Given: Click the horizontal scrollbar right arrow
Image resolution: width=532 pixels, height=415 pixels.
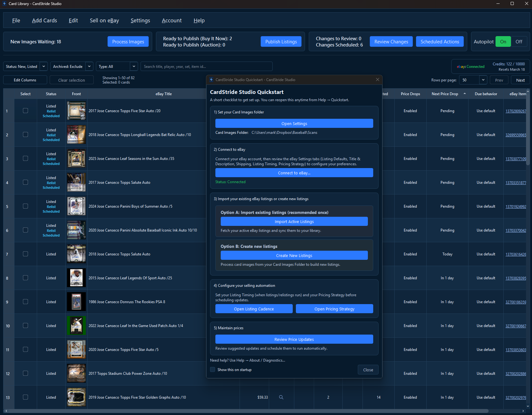Looking at the screenshot, I should click(523, 411).
